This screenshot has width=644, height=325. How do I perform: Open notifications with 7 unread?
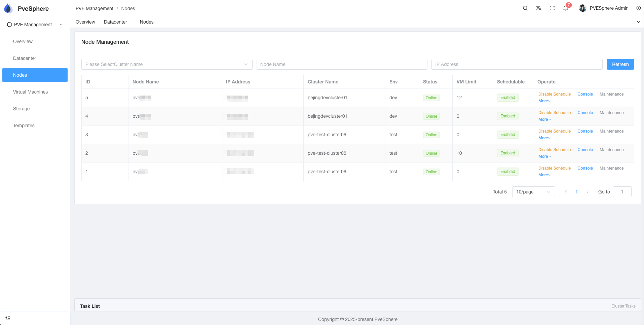[565, 8]
